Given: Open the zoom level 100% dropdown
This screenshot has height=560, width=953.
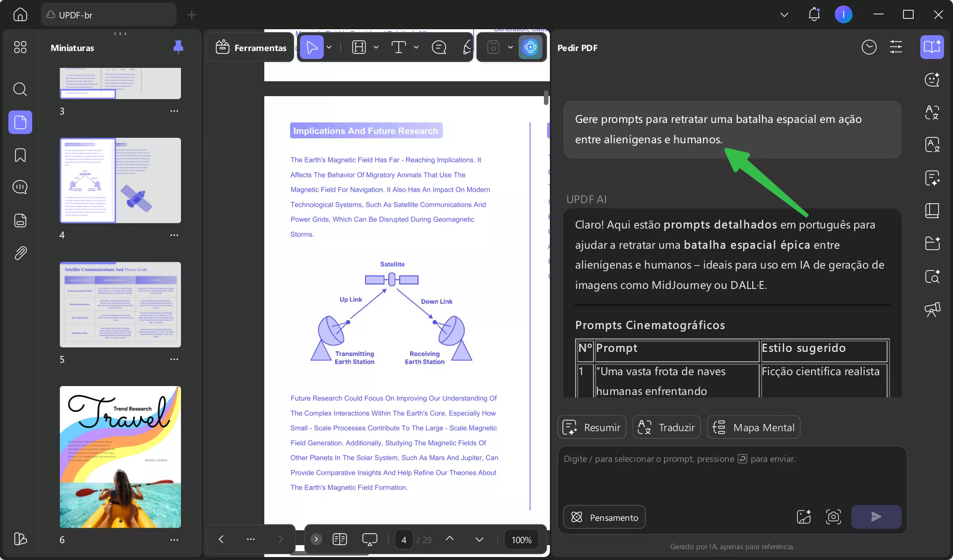Looking at the screenshot, I should point(521,540).
